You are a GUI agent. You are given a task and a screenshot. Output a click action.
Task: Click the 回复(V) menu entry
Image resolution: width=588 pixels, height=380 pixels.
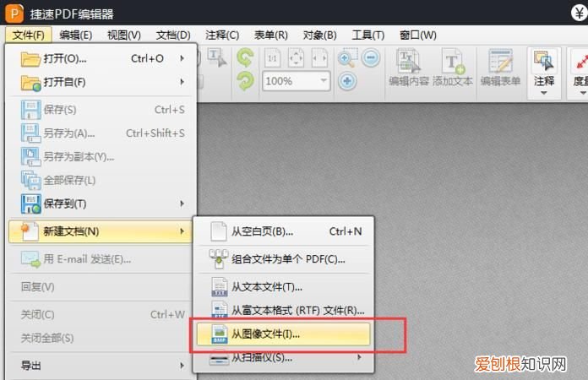(101, 286)
